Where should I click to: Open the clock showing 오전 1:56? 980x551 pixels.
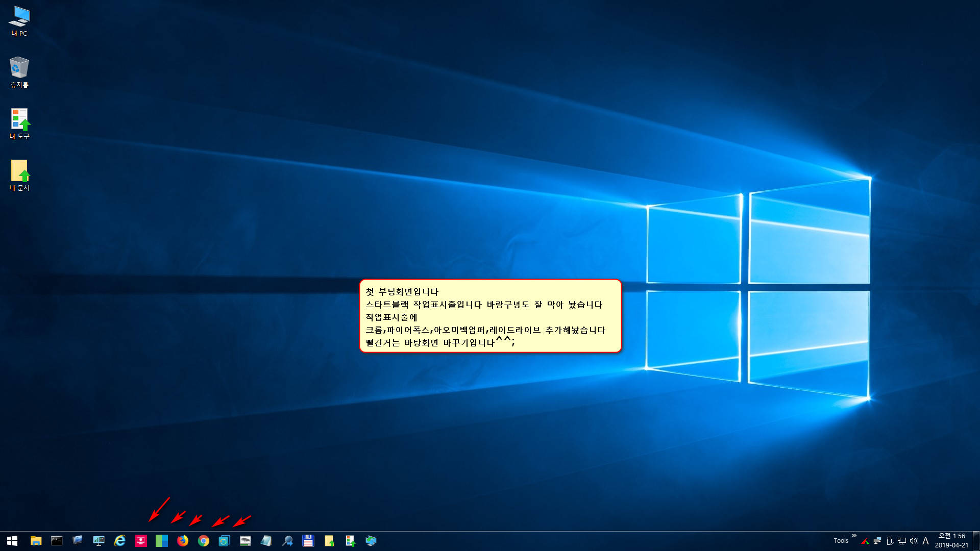coord(951,541)
